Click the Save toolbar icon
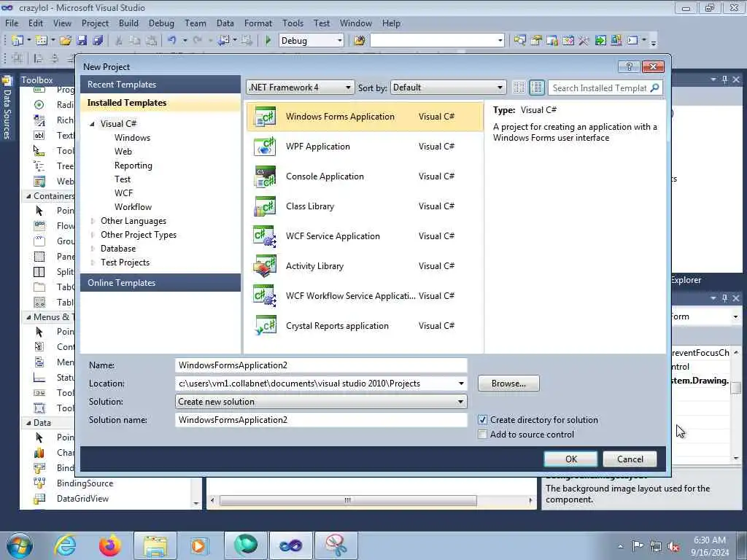The image size is (747, 560). [x=82, y=41]
